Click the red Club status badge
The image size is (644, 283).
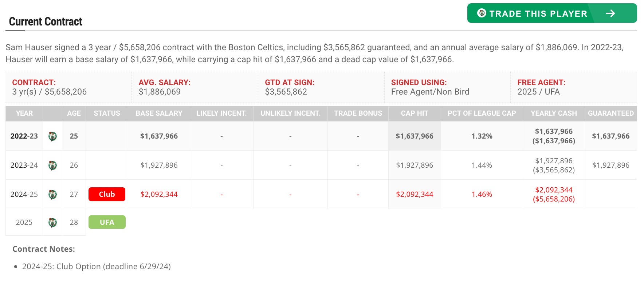pyautogui.click(x=107, y=194)
